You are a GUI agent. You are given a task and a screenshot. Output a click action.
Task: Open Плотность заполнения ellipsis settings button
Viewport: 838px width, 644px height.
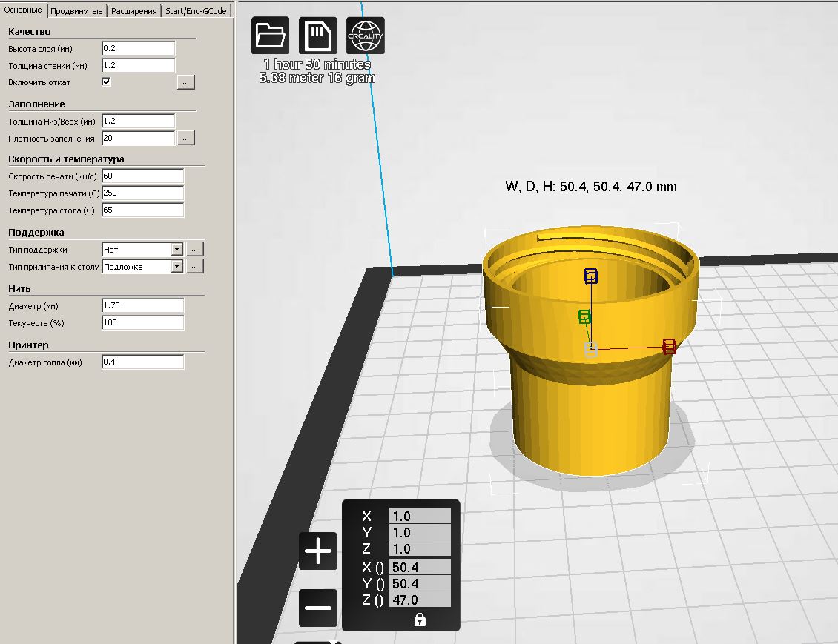185,138
